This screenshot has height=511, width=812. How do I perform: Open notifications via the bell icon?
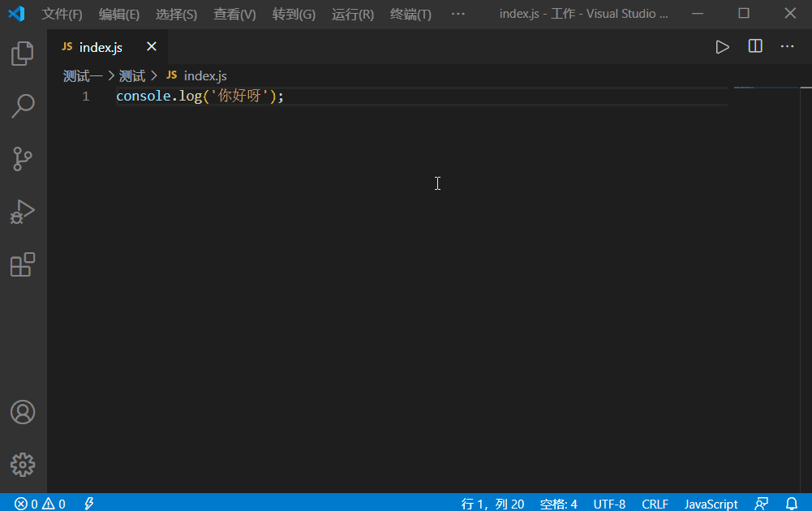point(792,503)
